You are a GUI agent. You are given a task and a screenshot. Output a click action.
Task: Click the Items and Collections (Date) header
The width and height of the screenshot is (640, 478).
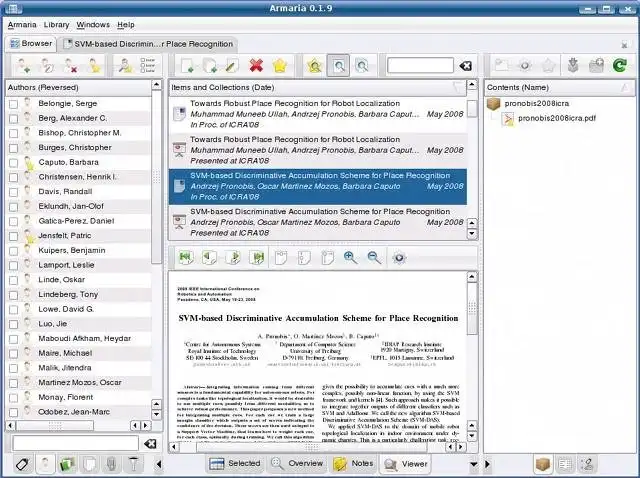pos(318,87)
